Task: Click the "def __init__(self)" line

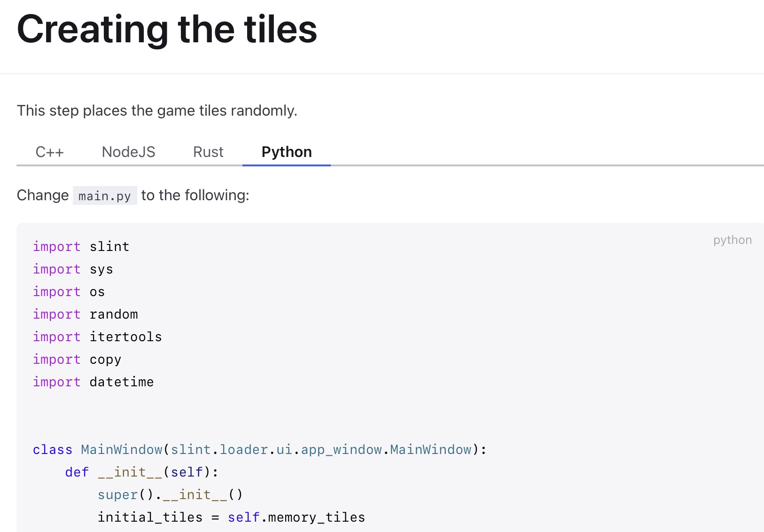Action: (141, 472)
